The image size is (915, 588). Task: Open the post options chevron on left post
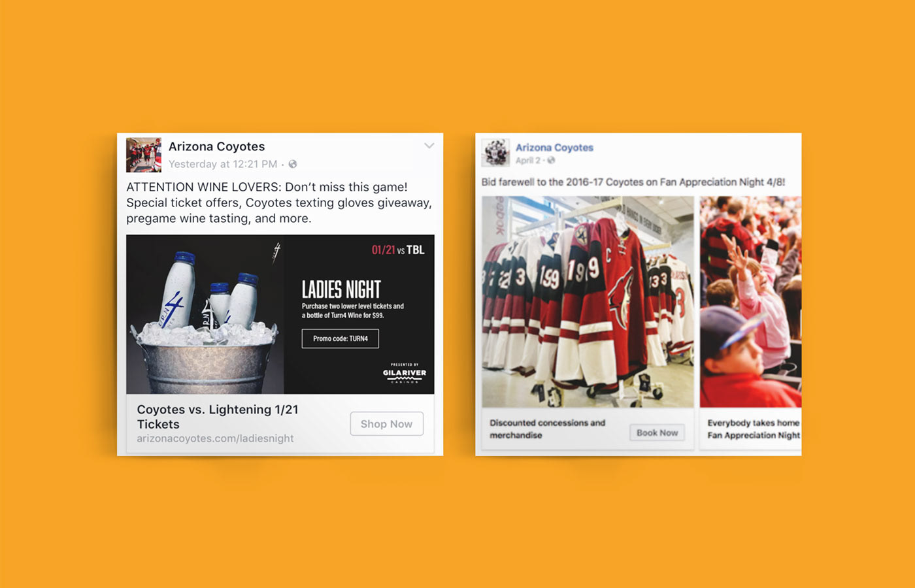pos(429,146)
